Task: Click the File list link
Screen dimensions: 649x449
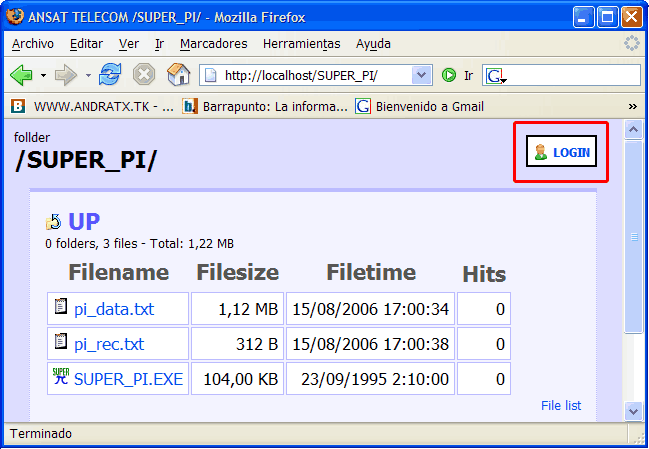Action: coord(561,405)
